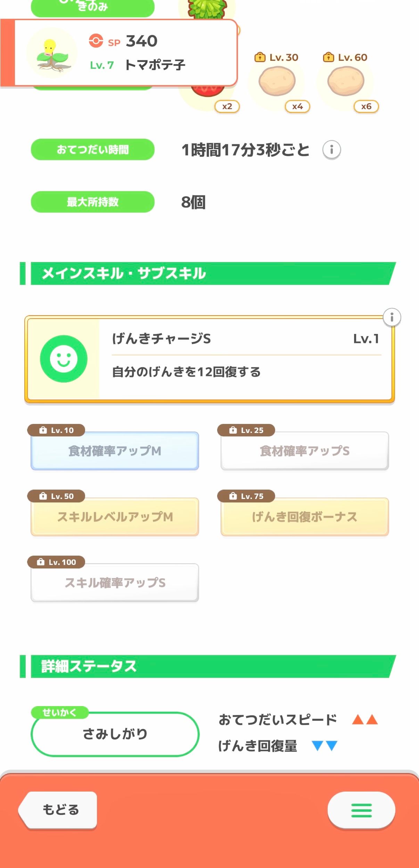Tap the おてつだい時間 green label

(x=93, y=150)
